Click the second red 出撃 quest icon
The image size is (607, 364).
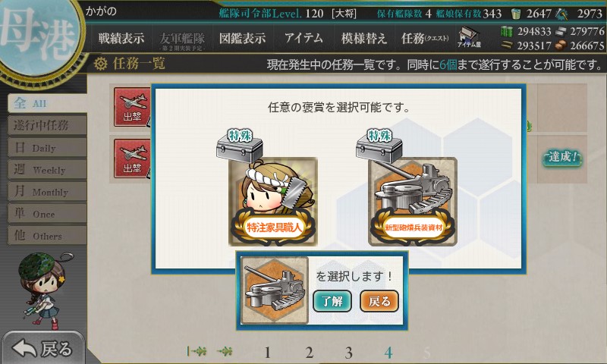coord(132,158)
